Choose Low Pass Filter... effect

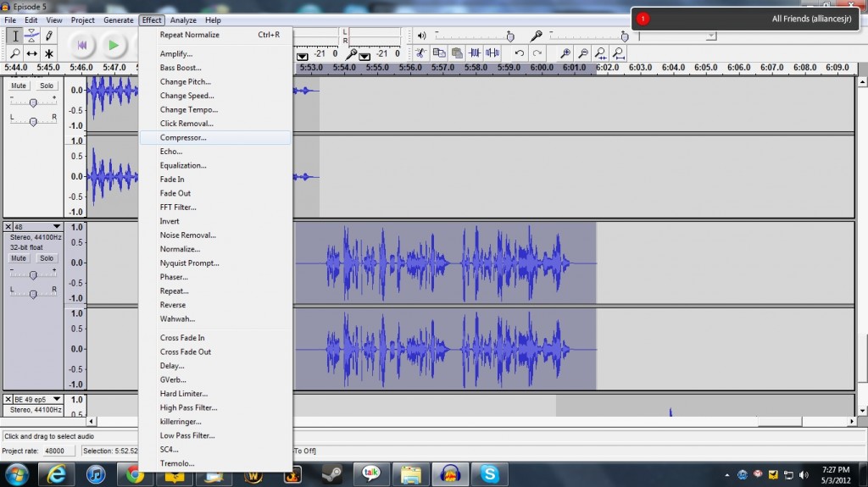pos(215,435)
